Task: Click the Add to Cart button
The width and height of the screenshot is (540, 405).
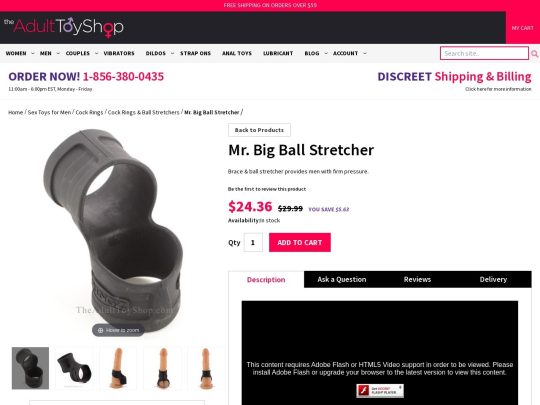Action: (x=300, y=242)
